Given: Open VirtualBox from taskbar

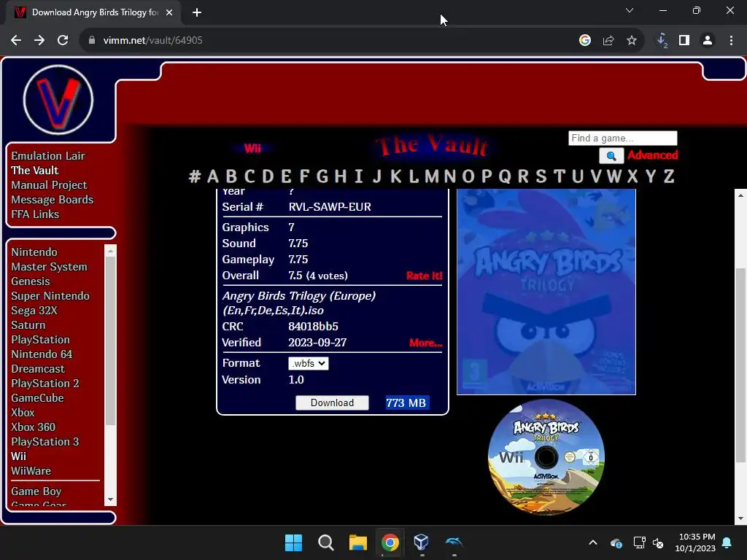Looking at the screenshot, I should pyautogui.click(x=422, y=542).
